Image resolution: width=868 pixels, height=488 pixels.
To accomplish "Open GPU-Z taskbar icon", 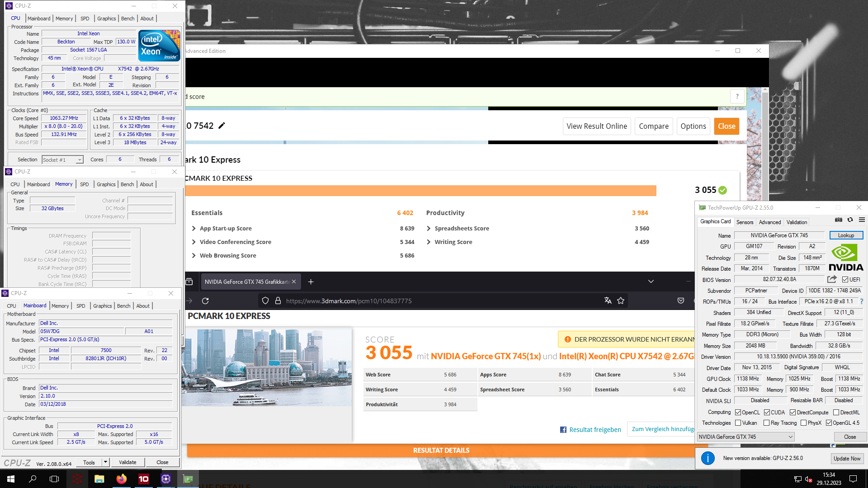I will 188,479.
